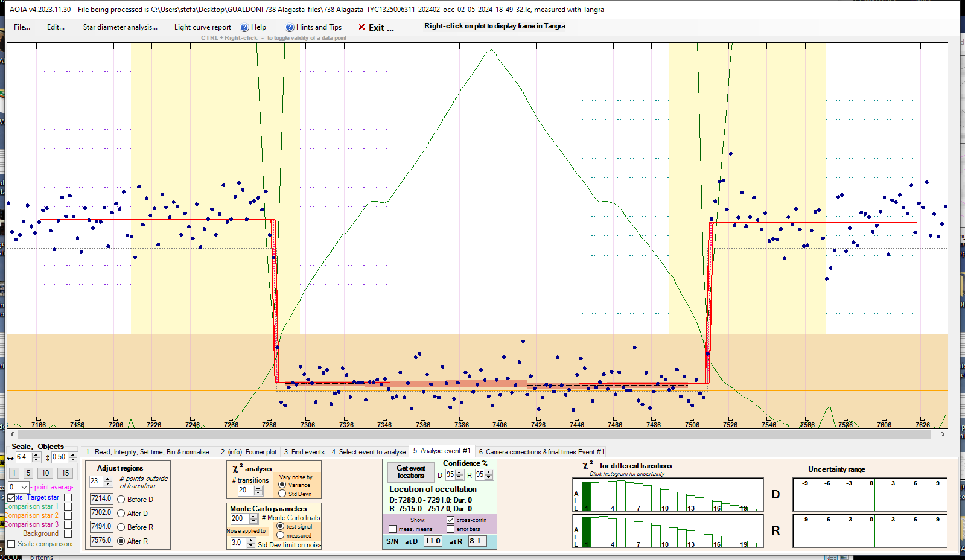The height and width of the screenshot is (560, 965).
Task: Open Camera corrections & final times tab
Action: [x=541, y=452]
